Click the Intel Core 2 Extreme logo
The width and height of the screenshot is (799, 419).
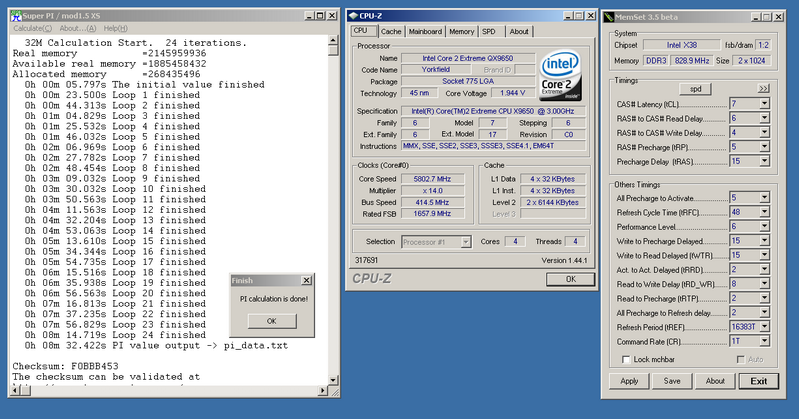(x=561, y=75)
